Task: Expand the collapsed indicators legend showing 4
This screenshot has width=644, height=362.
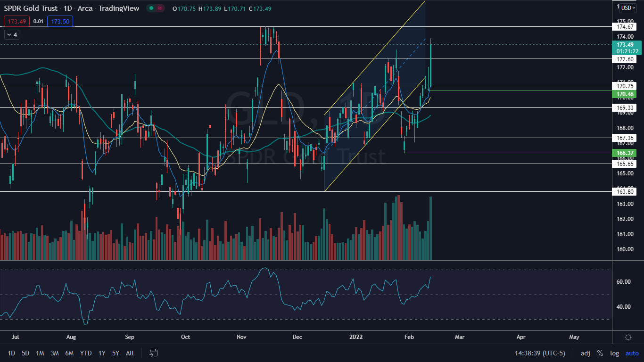Action: (x=11, y=34)
